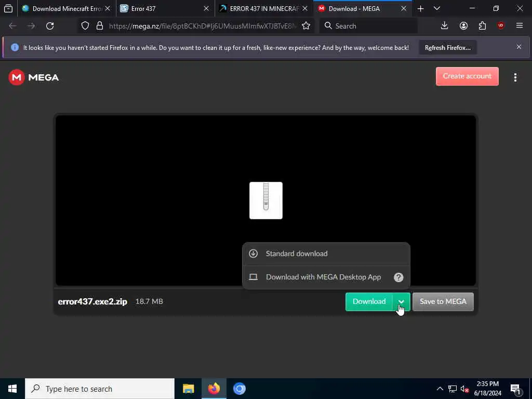Click Create account
Screen dimensions: 532x399
click(x=467, y=76)
